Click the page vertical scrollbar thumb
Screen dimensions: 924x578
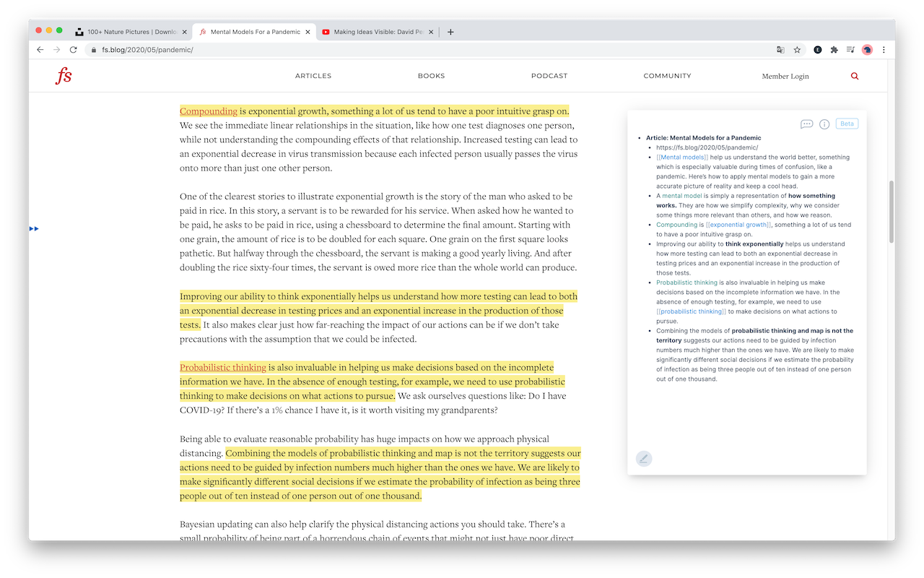pos(892,211)
